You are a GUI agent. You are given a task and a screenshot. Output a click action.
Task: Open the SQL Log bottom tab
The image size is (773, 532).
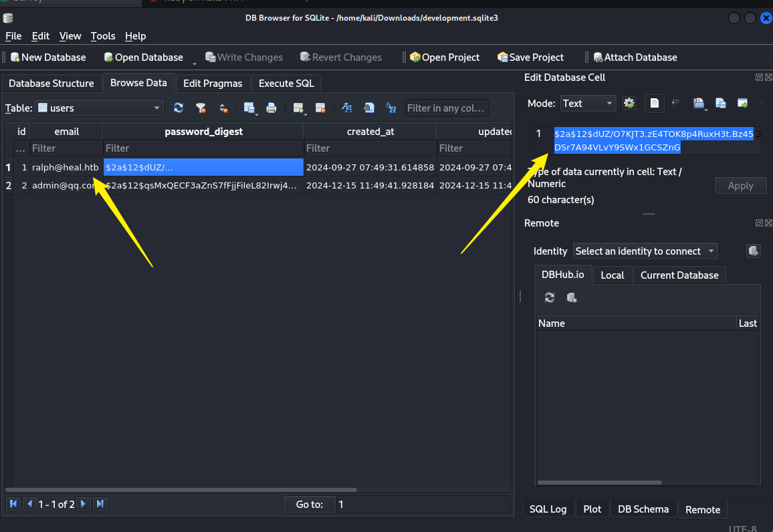click(548, 509)
